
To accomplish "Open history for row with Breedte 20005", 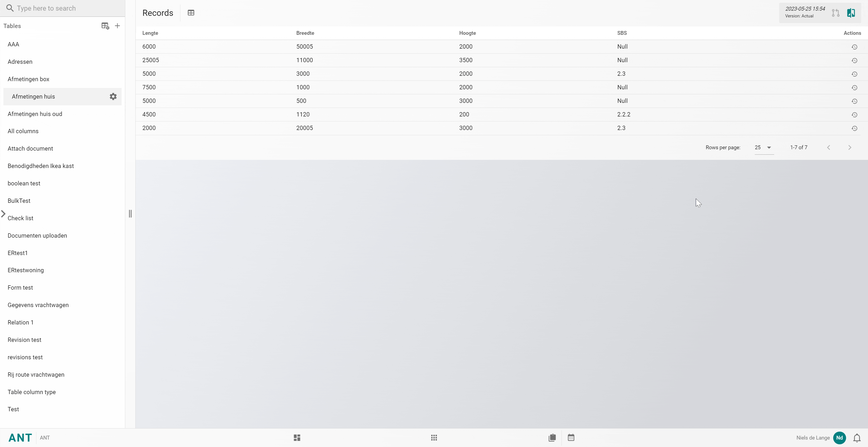I will 854,128.
